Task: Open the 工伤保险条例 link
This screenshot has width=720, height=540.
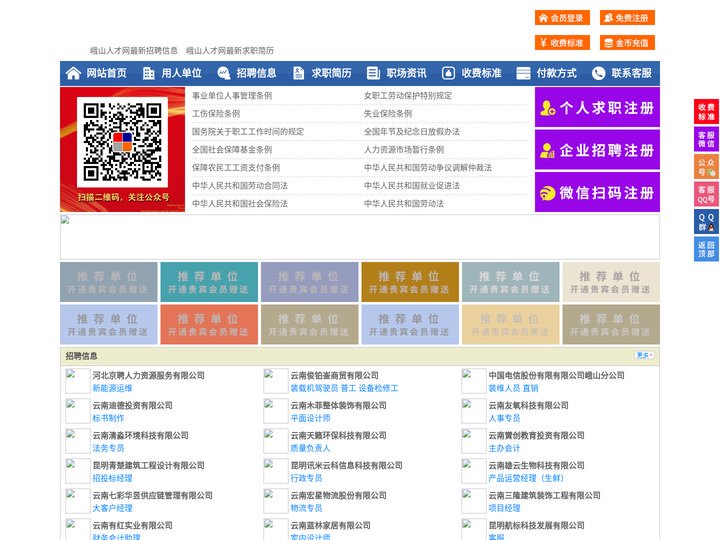Action: (216, 113)
